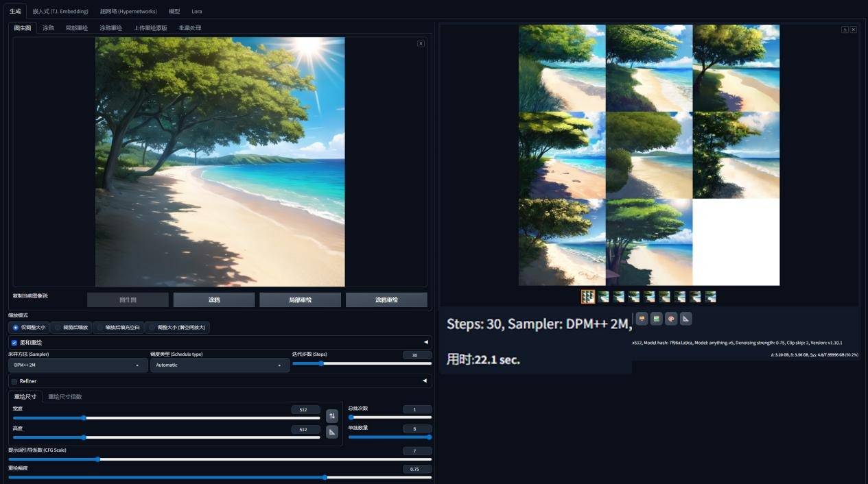Remove the input image with the X icon

(x=421, y=43)
